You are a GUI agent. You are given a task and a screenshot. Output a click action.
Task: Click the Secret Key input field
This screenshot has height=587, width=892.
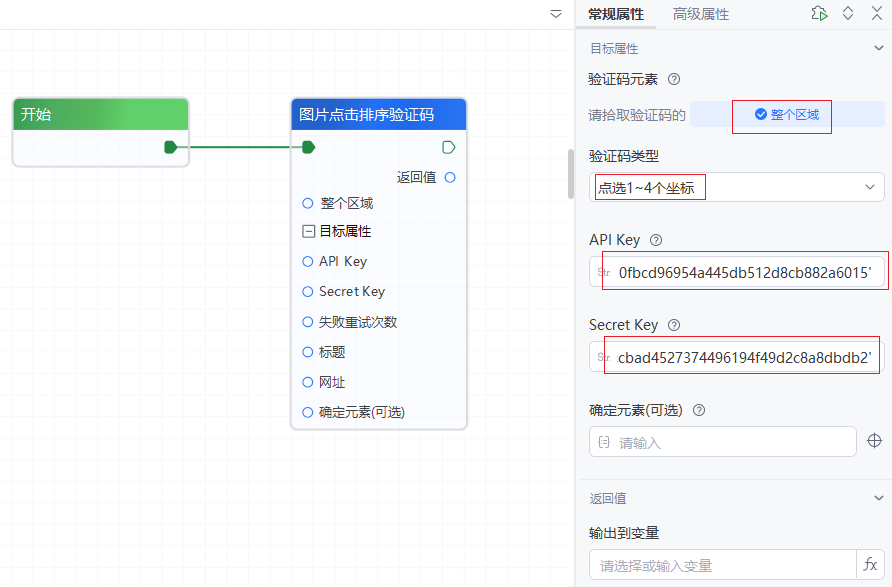(745, 357)
